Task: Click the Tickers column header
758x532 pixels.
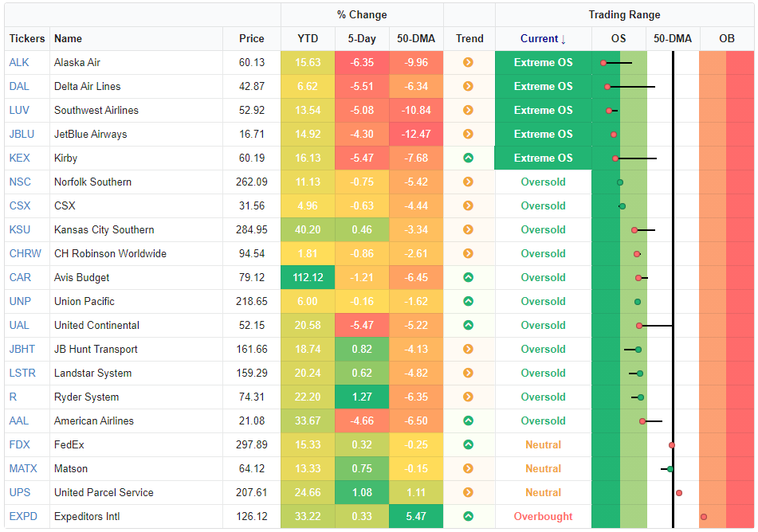Action: (28, 38)
